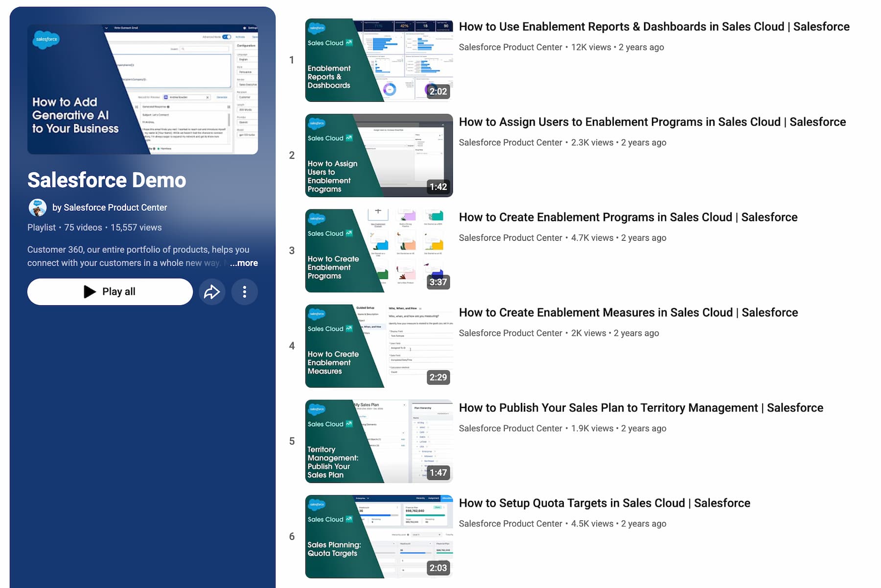Open title How to Setup Quota Targets
This screenshot has width=881, height=588.
604,503
